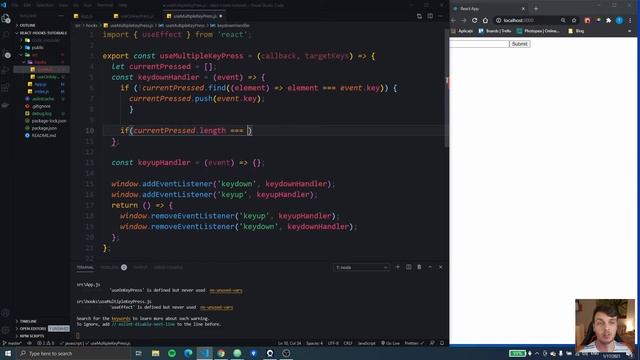
Task: Open VS Code from the Windows taskbar
Action: [x=204, y=353]
